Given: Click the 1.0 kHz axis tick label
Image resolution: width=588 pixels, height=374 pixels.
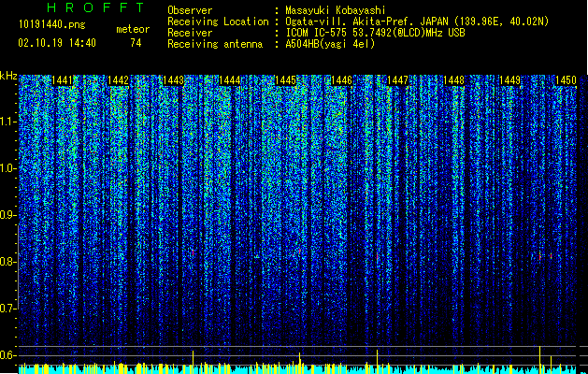Looking at the screenshot, I should pos(8,168).
